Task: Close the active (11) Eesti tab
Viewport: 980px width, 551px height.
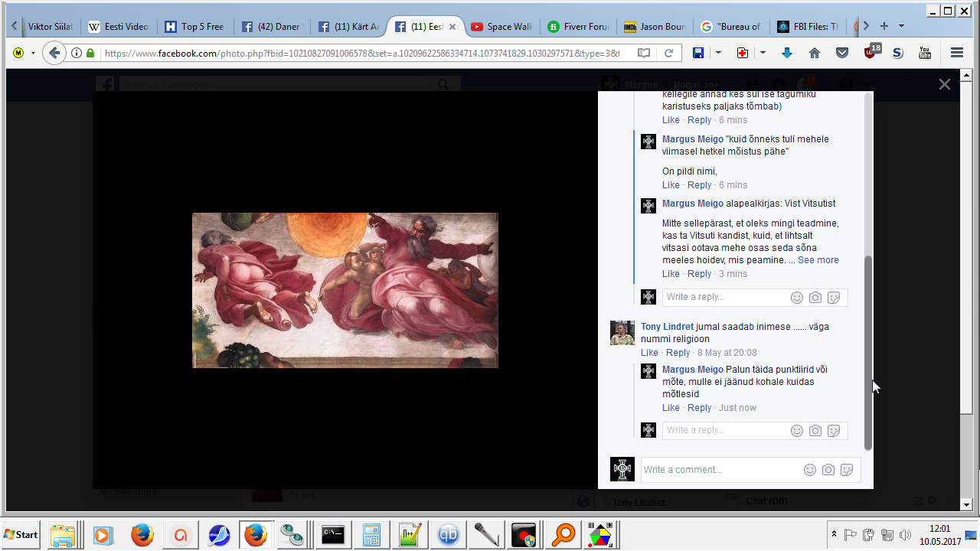Action: (452, 27)
